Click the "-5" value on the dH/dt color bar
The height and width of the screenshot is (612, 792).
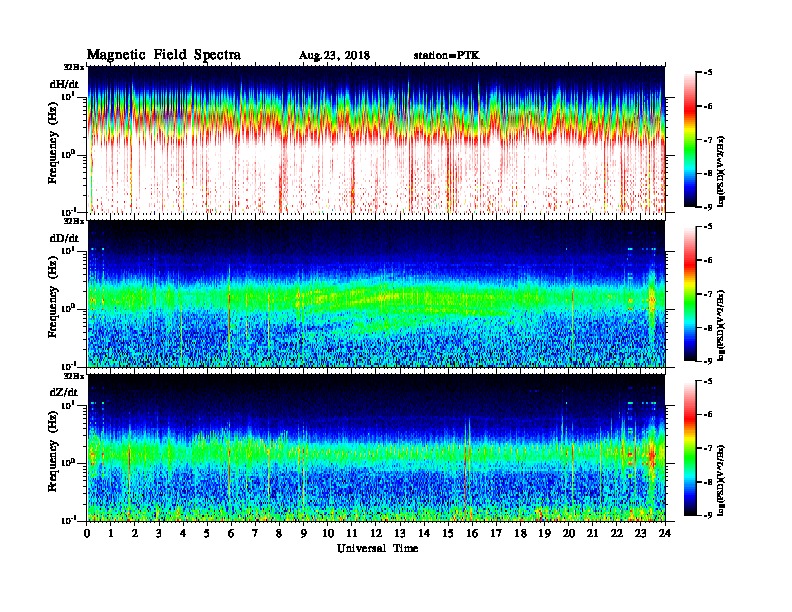pos(708,72)
